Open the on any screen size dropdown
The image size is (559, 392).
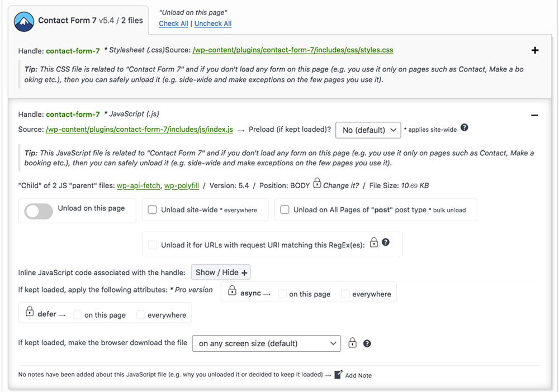pos(266,343)
